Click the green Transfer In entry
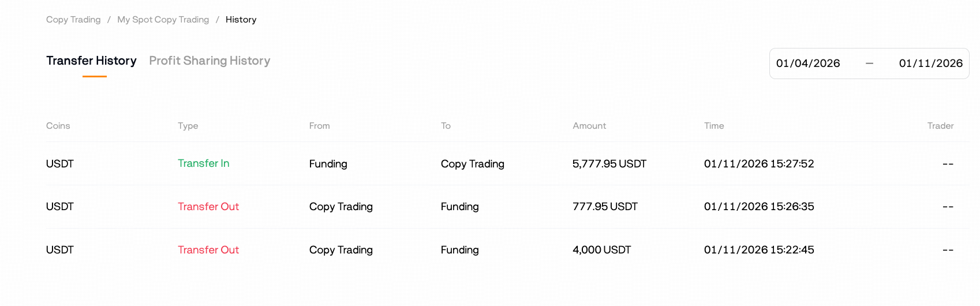This screenshot has height=306, width=980. (x=203, y=163)
